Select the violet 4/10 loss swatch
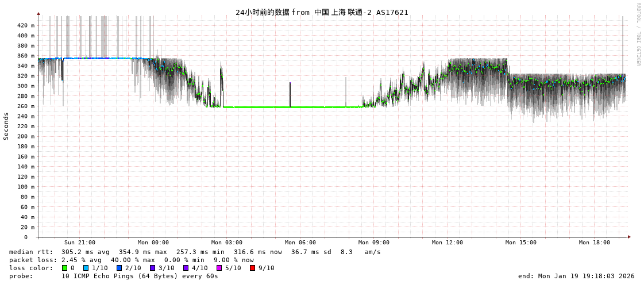 [x=186, y=268]
